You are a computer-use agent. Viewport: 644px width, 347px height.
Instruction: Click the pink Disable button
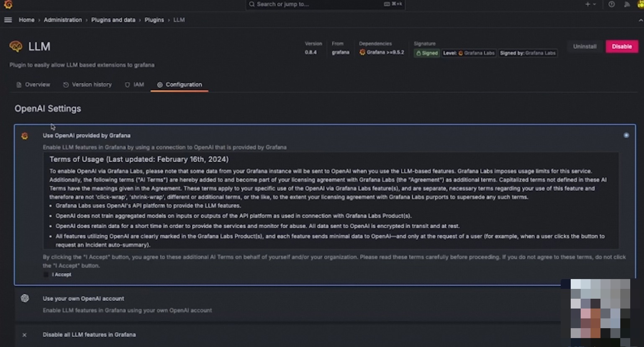tap(622, 46)
